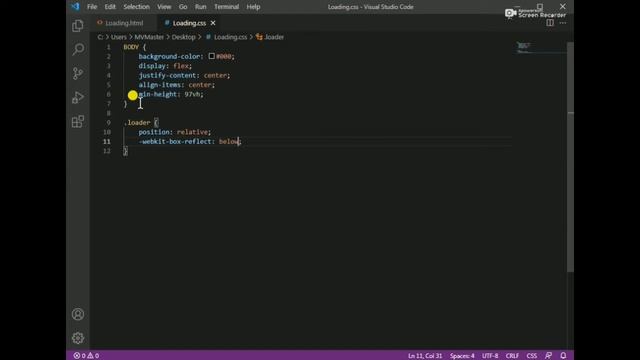Change language mode via CSS item
The image size is (640, 360).
click(x=531, y=356)
